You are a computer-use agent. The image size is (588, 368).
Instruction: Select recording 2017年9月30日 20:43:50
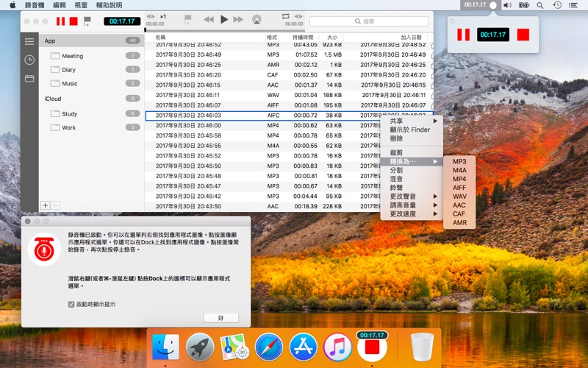[262, 206]
